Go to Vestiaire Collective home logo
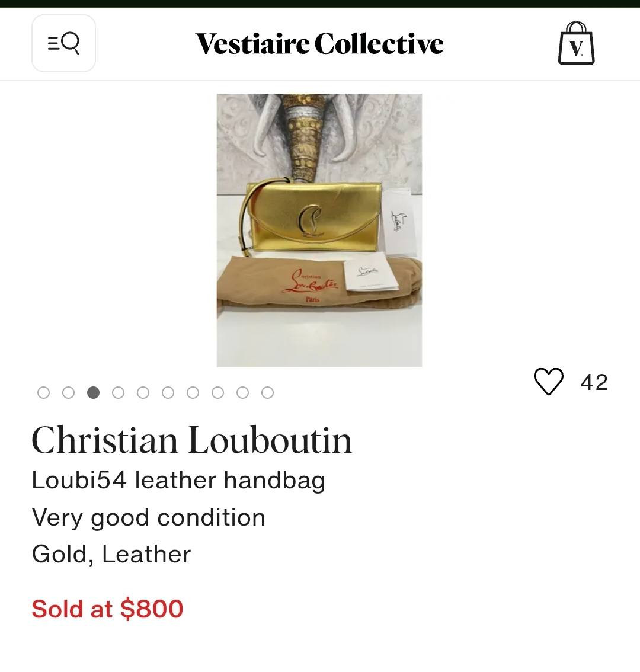The height and width of the screenshot is (672, 640). click(x=319, y=44)
